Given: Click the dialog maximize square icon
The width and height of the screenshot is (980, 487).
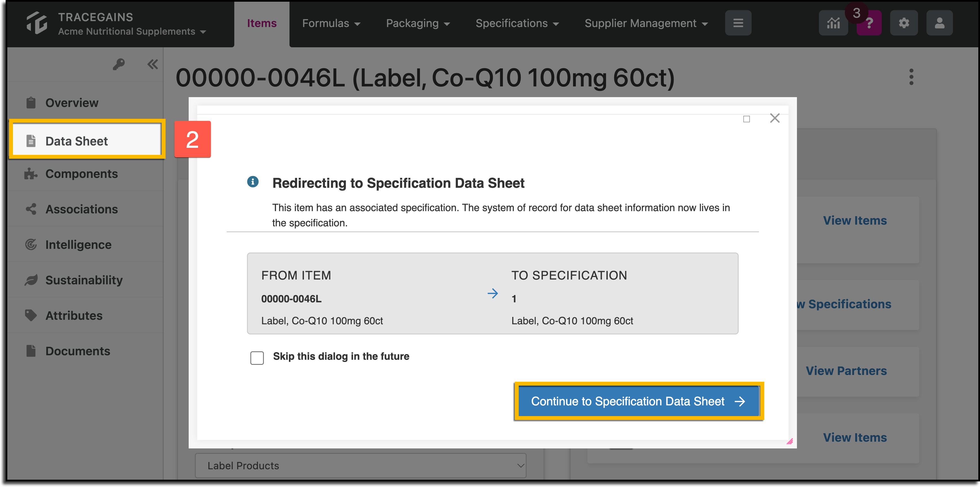Looking at the screenshot, I should 747,119.
